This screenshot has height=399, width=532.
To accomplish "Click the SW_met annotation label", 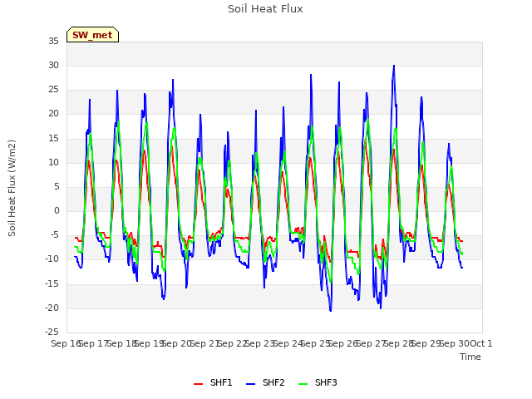I will point(92,35).
